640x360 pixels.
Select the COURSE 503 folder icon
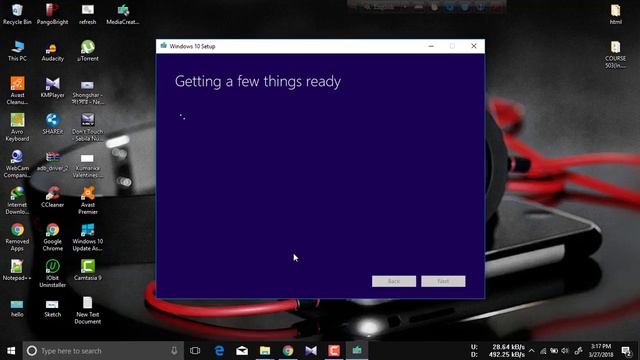(x=616, y=54)
